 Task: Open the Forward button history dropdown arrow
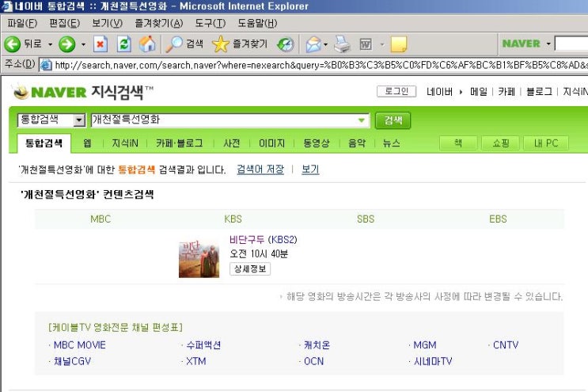coord(83,44)
